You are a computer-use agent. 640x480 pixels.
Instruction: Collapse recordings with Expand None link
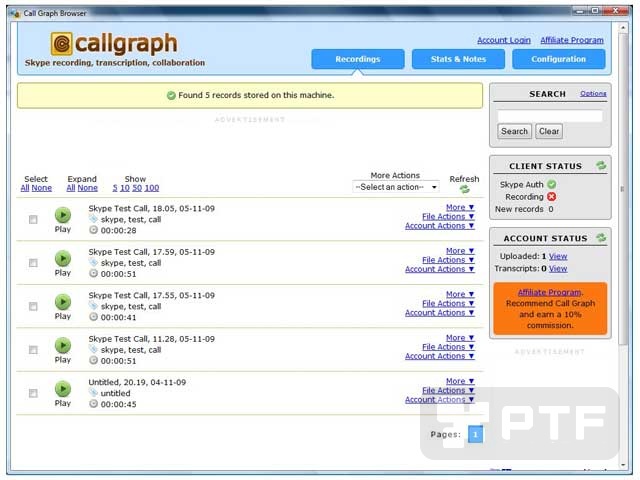click(x=88, y=188)
